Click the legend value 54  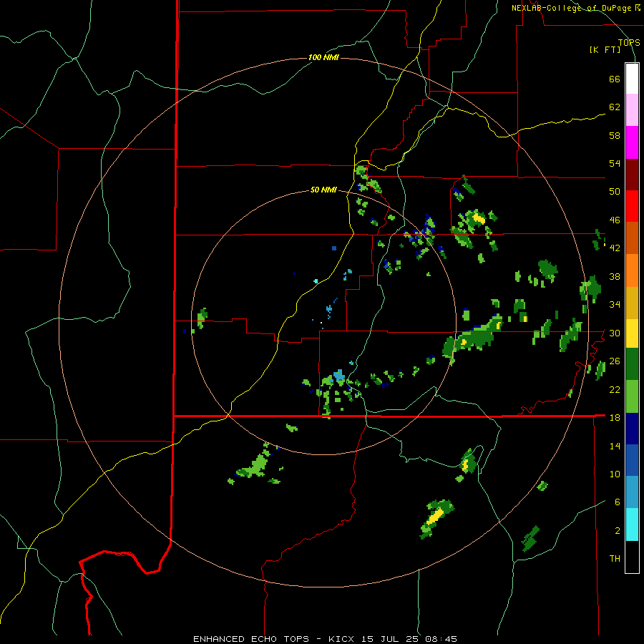(x=615, y=164)
